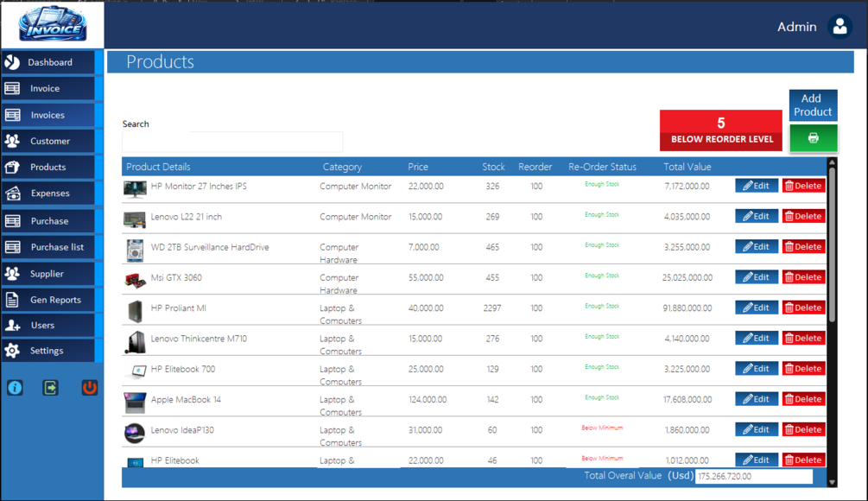Viewport: 868px width, 501px height.
Task: Delete the Lenovo Thinkcentre M710 row
Action: pyautogui.click(x=803, y=338)
